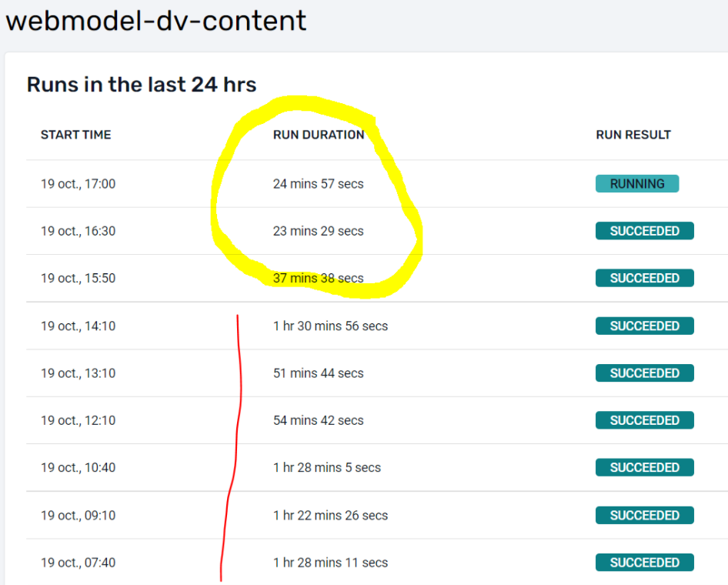This screenshot has width=728, height=585.
Task: Click the RUNNING status badge
Action: [x=636, y=183]
